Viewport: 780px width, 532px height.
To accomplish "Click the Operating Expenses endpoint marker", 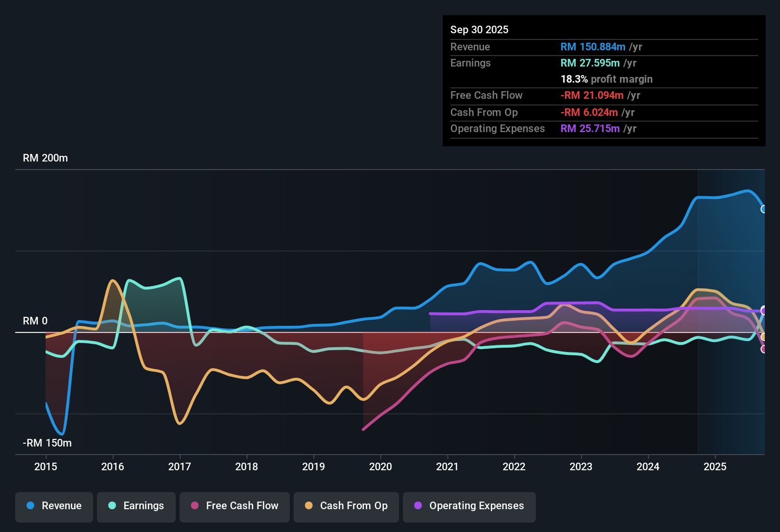I will pyautogui.click(x=764, y=311).
